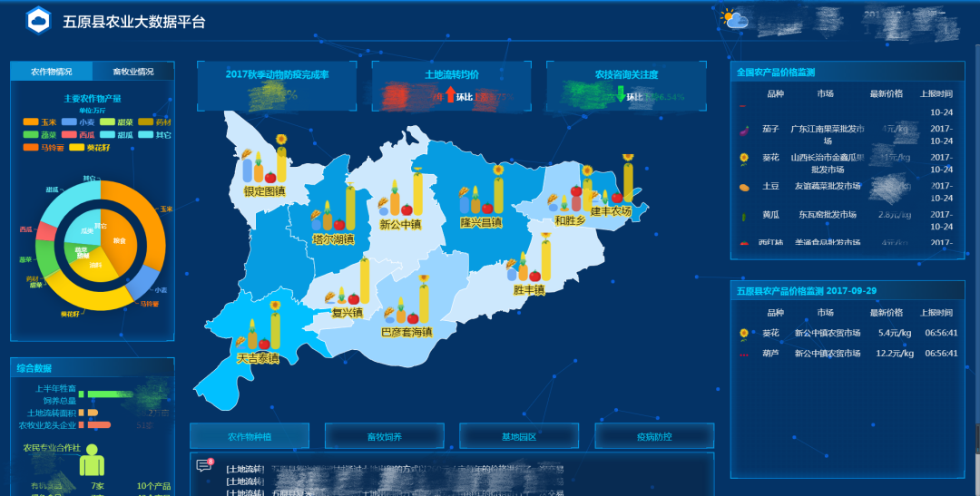Toggle the 小麦 legend entry

point(77,122)
